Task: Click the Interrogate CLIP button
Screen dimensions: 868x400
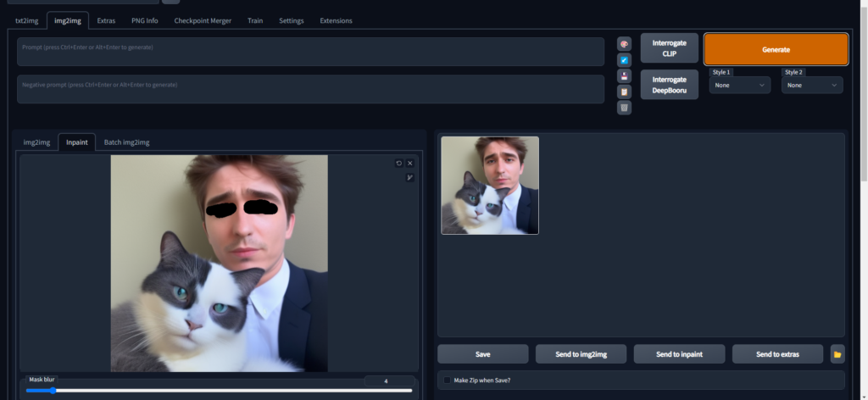Action: (670, 48)
